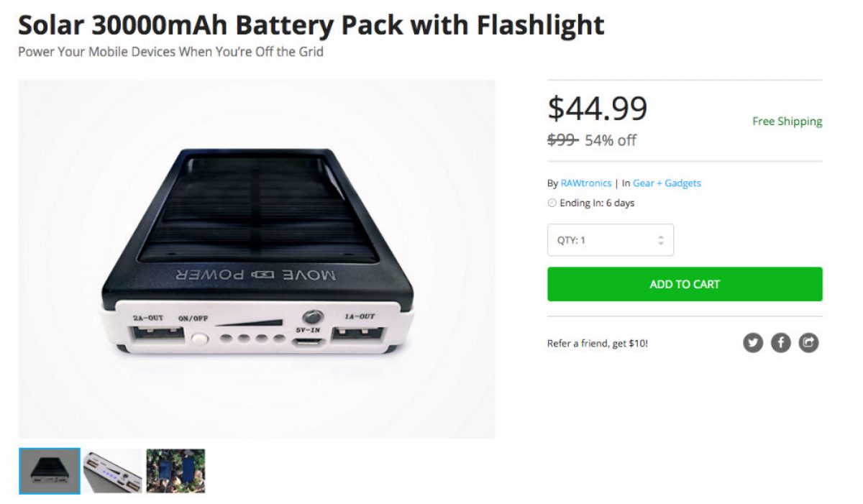Viewport: 863px width, 504px height.
Task: Open the QTY quantity dropdown
Action: [610, 240]
